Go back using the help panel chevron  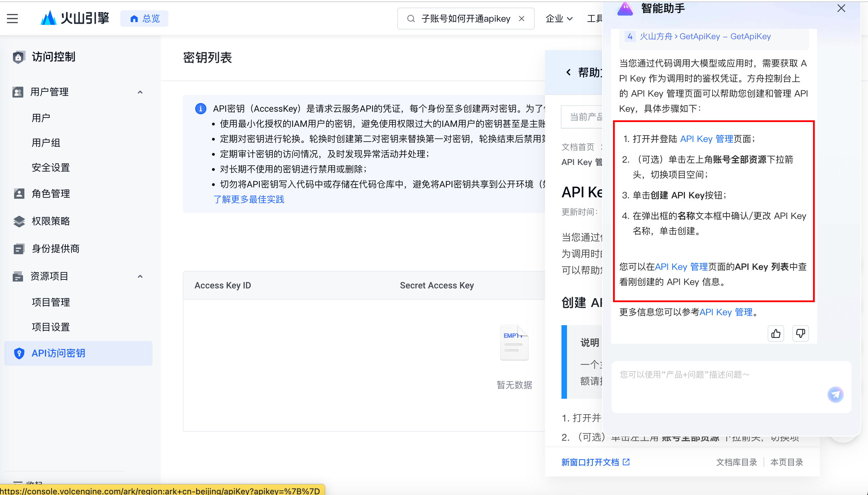pyautogui.click(x=568, y=73)
